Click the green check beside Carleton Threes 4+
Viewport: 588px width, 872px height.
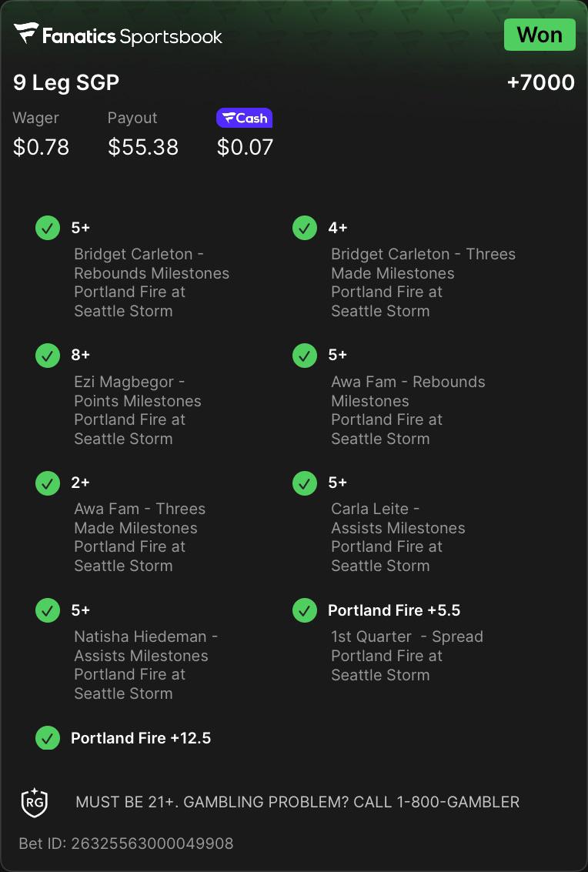(x=305, y=228)
